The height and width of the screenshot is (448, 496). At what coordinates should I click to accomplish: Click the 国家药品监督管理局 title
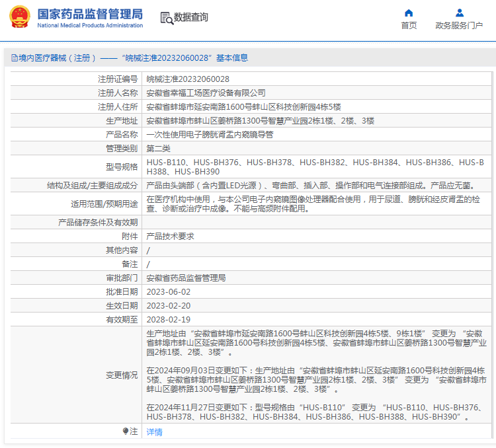coord(90,15)
